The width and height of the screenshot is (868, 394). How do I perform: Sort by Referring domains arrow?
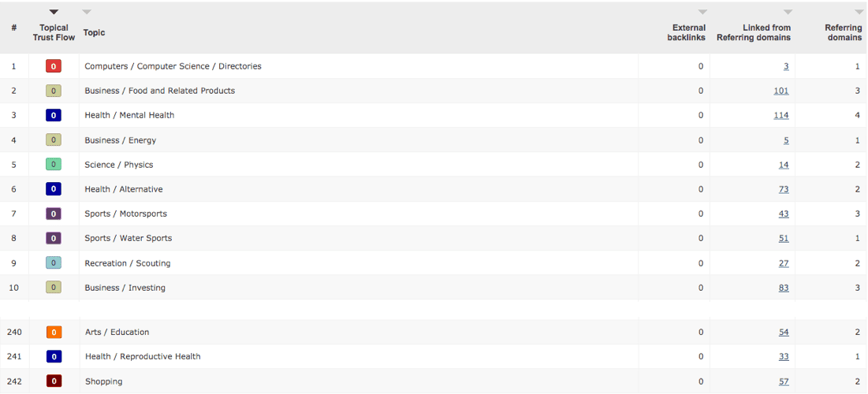(x=859, y=12)
